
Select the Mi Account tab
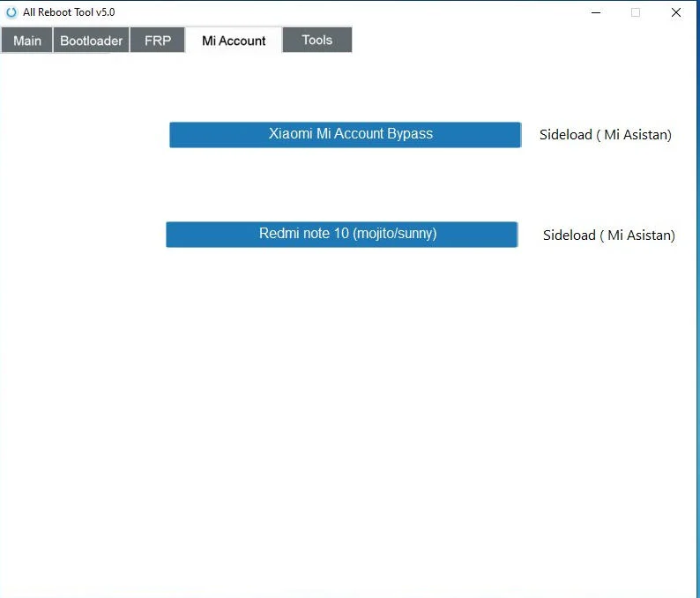(x=234, y=41)
